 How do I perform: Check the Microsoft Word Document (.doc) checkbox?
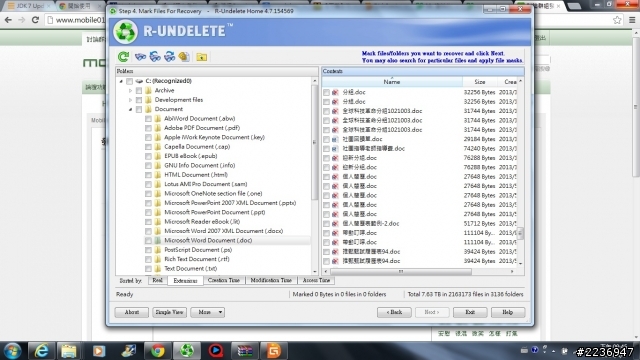pos(148,240)
